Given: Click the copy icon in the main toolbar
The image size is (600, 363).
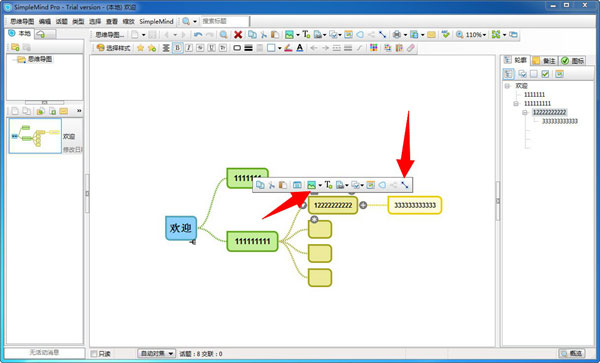Looking at the screenshot, I should click(252, 35).
